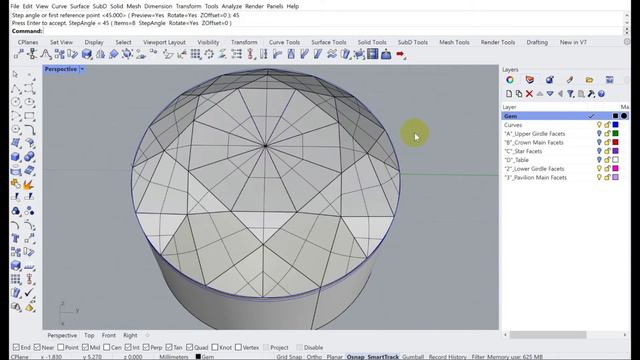
Task: Select the pointer selection tool in left toolbar
Action: click(x=16, y=75)
